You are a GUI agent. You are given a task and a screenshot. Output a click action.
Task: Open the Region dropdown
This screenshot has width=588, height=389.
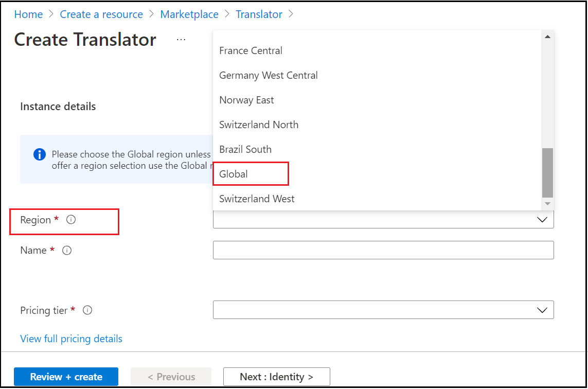point(542,219)
